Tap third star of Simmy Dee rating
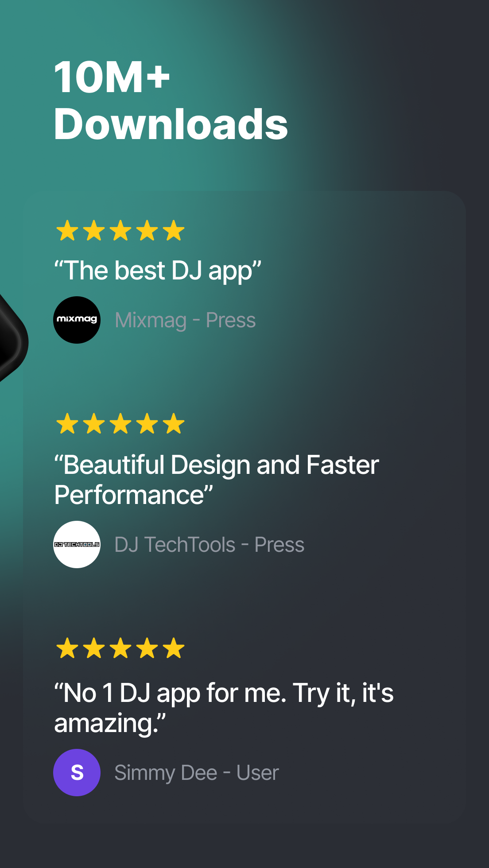Viewport: 489px width, 868px height. pyautogui.click(x=120, y=648)
